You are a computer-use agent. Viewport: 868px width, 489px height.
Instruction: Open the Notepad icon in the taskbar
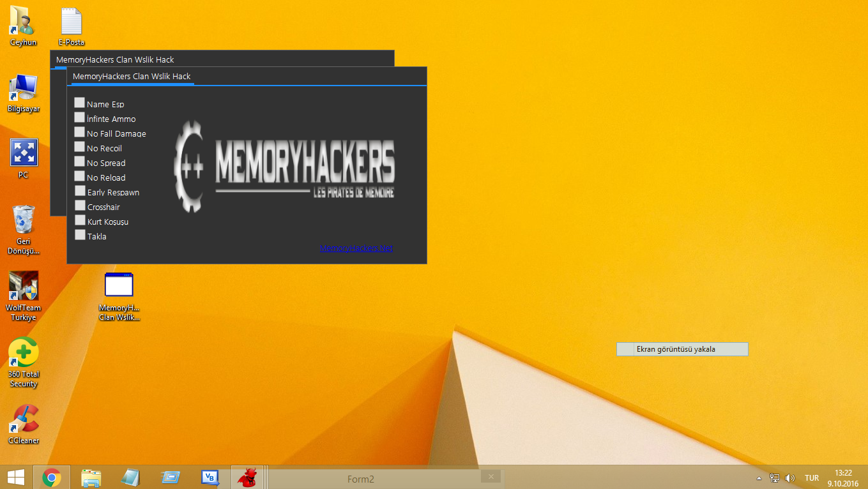130,478
